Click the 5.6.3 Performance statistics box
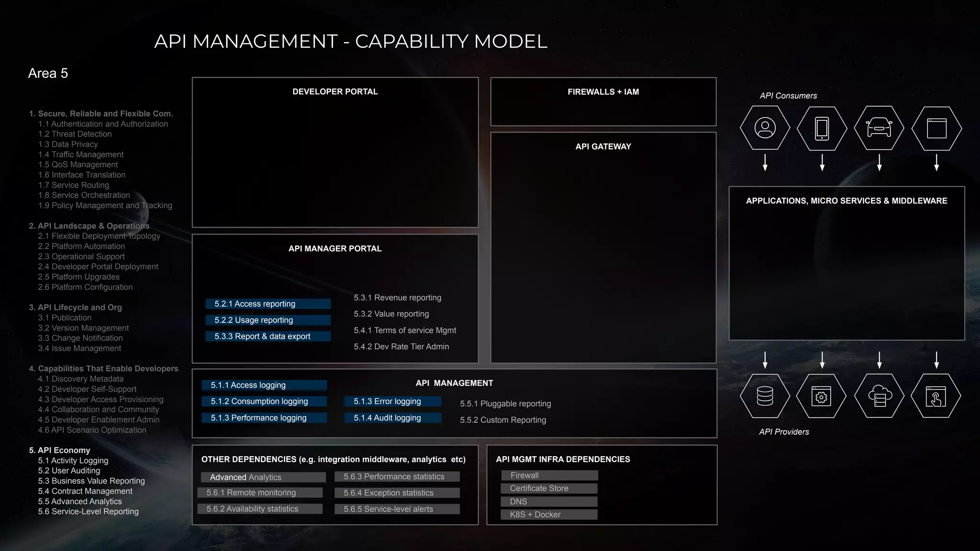 click(397, 476)
